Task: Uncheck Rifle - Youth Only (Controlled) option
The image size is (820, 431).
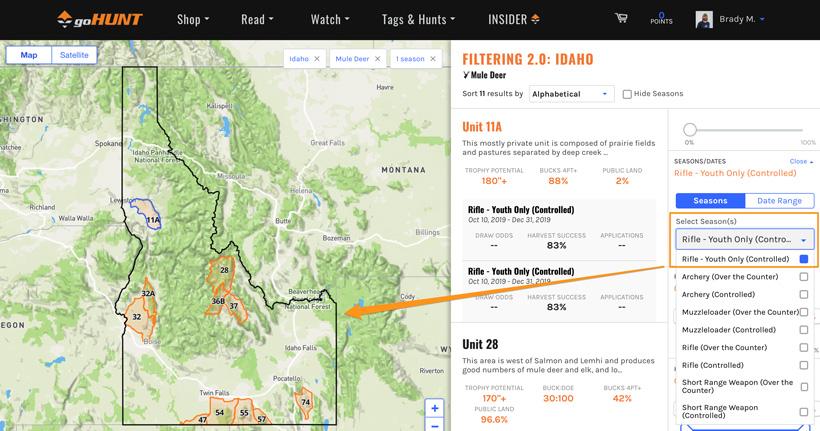Action: tap(803, 259)
